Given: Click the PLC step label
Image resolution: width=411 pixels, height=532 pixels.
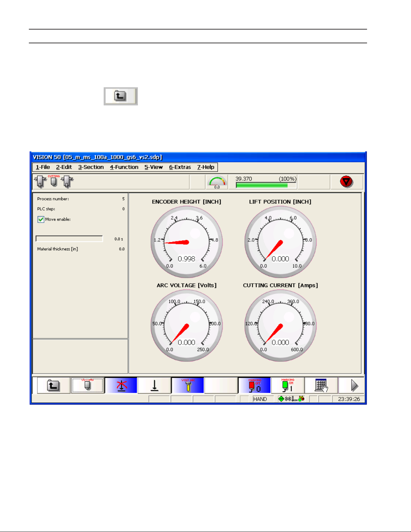Looking at the screenshot, I should point(46,209).
